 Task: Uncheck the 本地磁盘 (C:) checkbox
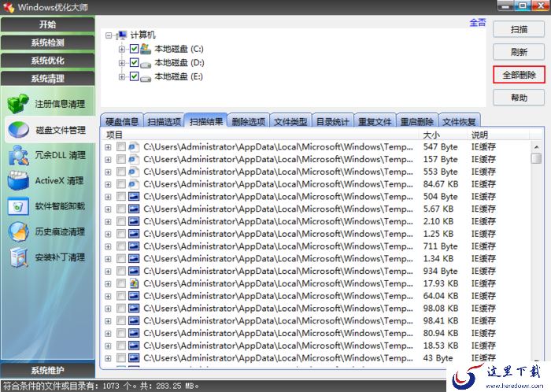134,49
